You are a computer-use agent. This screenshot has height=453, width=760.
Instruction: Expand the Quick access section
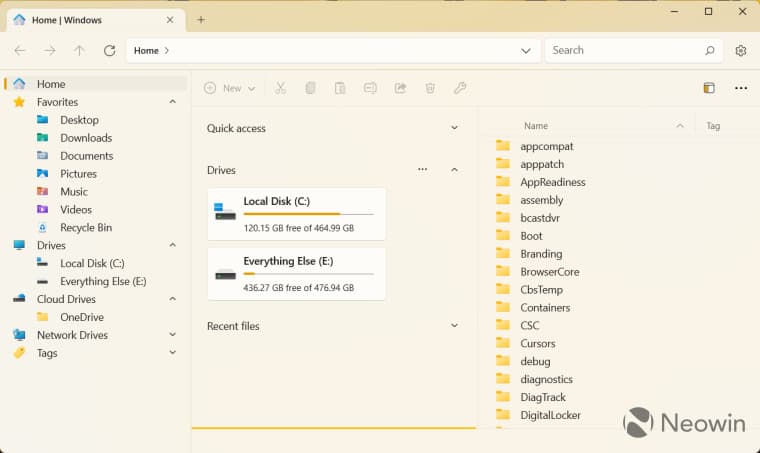click(x=454, y=128)
